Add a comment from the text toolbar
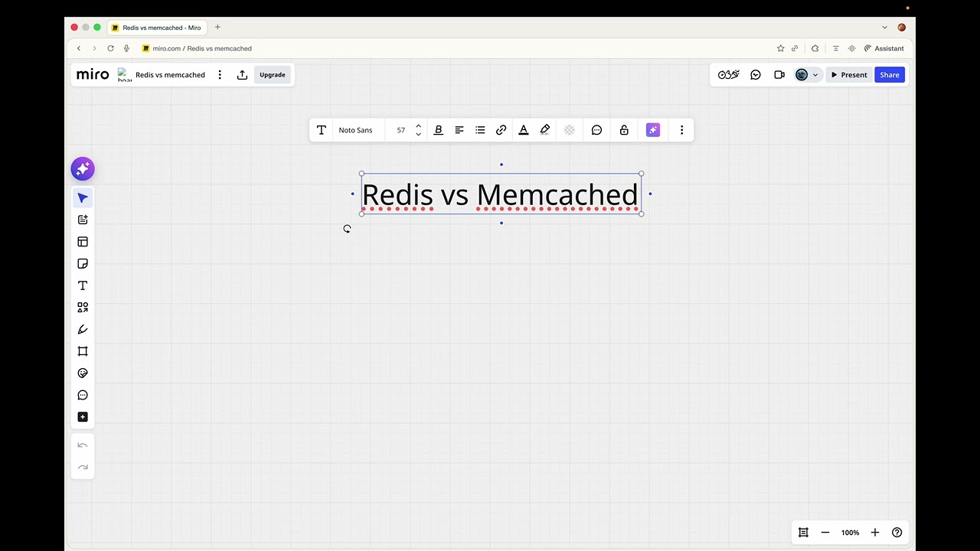The width and height of the screenshot is (980, 551). tap(597, 130)
